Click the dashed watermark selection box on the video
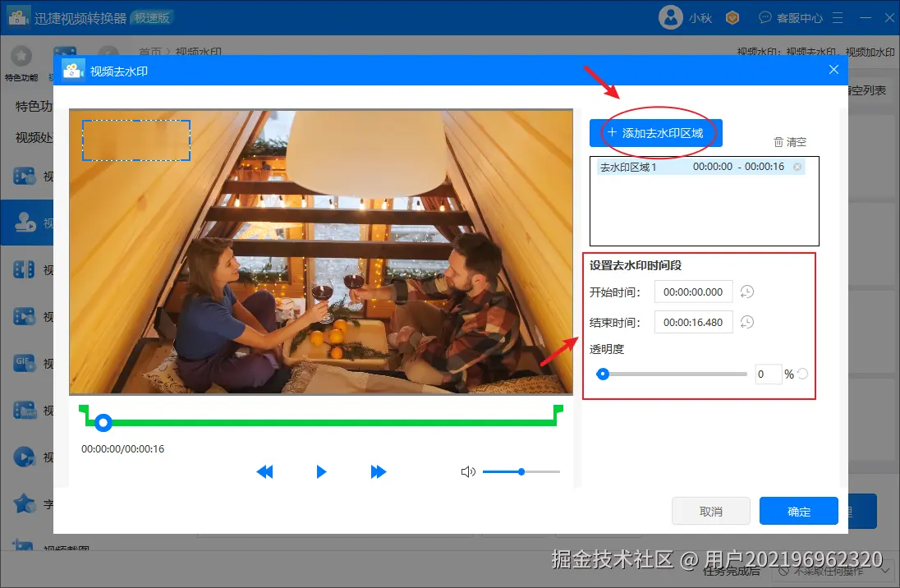Viewport: 900px width, 588px height. [x=136, y=140]
